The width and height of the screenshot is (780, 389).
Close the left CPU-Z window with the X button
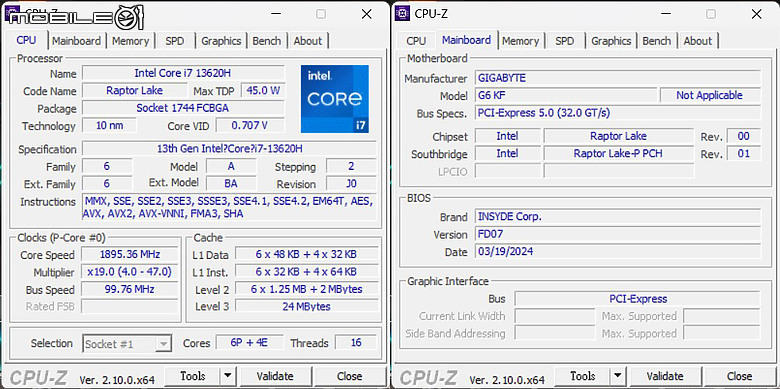click(367, 14)
